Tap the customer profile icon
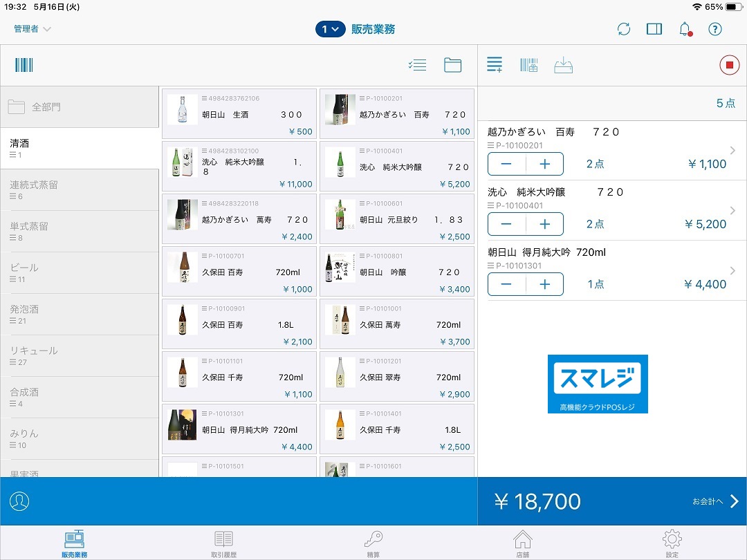Image resolution: width=747 pixels, height=560 pixels. pyautogui.click(x=19, y=501)
